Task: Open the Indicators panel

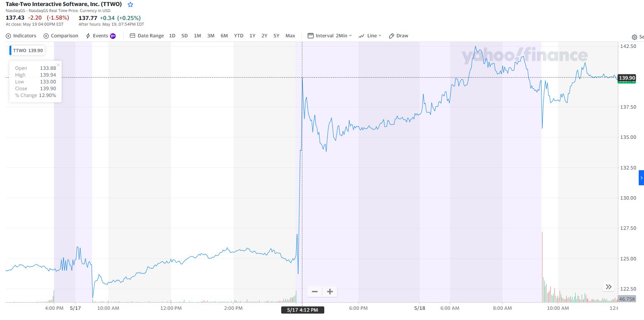Action: click(x=21, y=36)
